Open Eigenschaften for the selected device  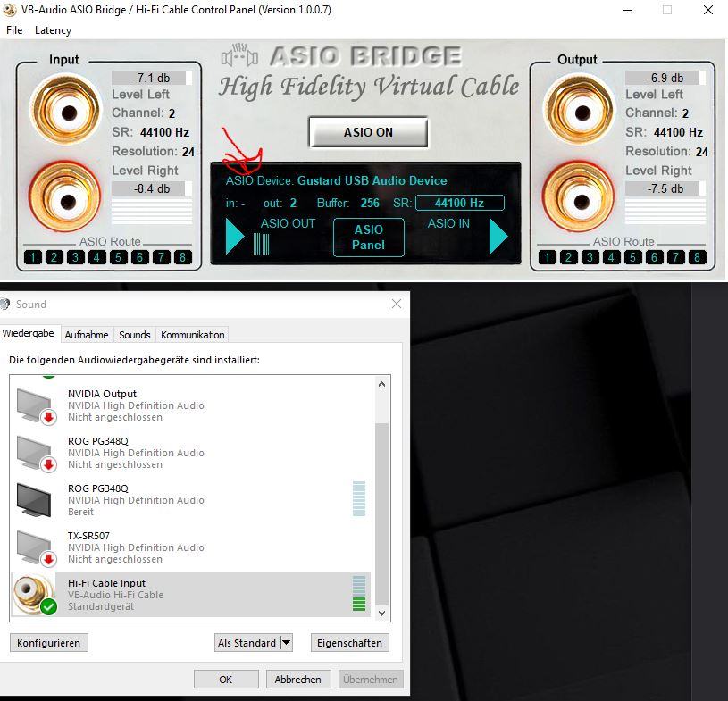click(349, 643)
